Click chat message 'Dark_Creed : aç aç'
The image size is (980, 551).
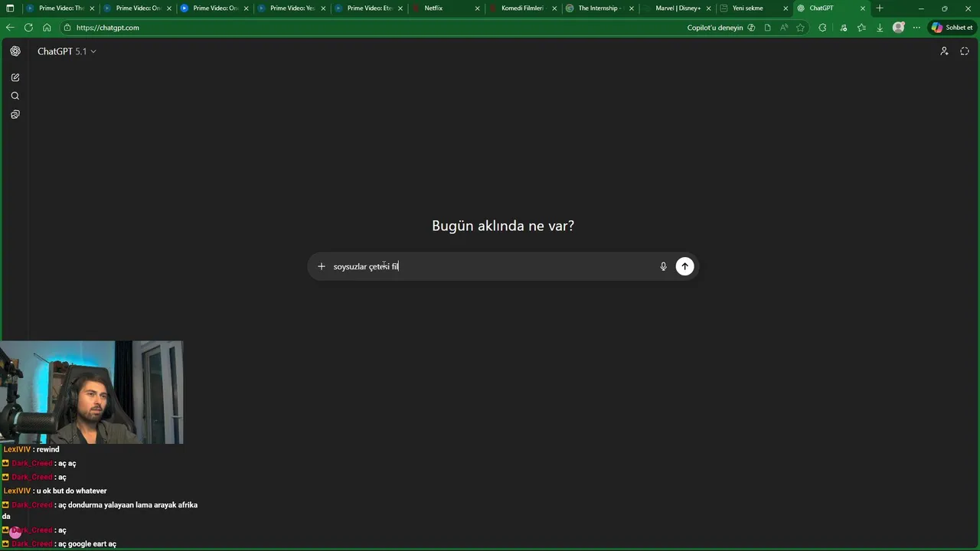39,463
